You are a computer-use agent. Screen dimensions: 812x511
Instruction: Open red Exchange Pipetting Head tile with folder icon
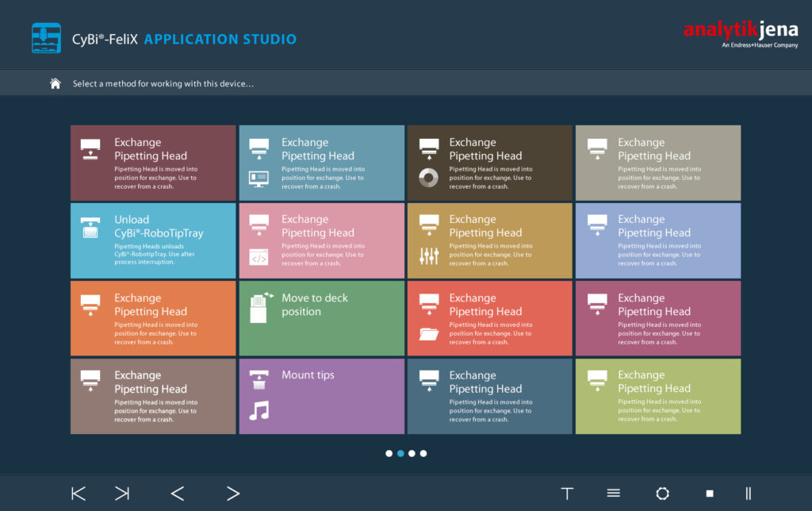click(490, 318)
